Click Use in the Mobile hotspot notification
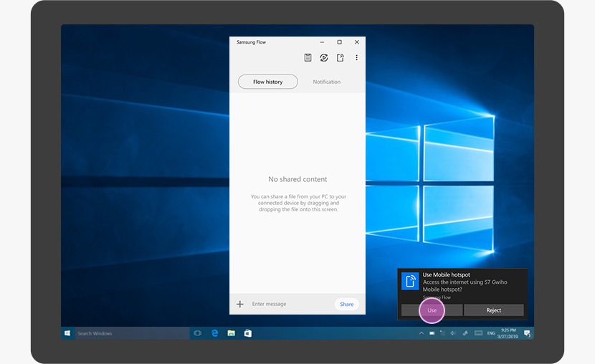The width and height of the screenshot is (595, 364). click(x=432, y=310)
